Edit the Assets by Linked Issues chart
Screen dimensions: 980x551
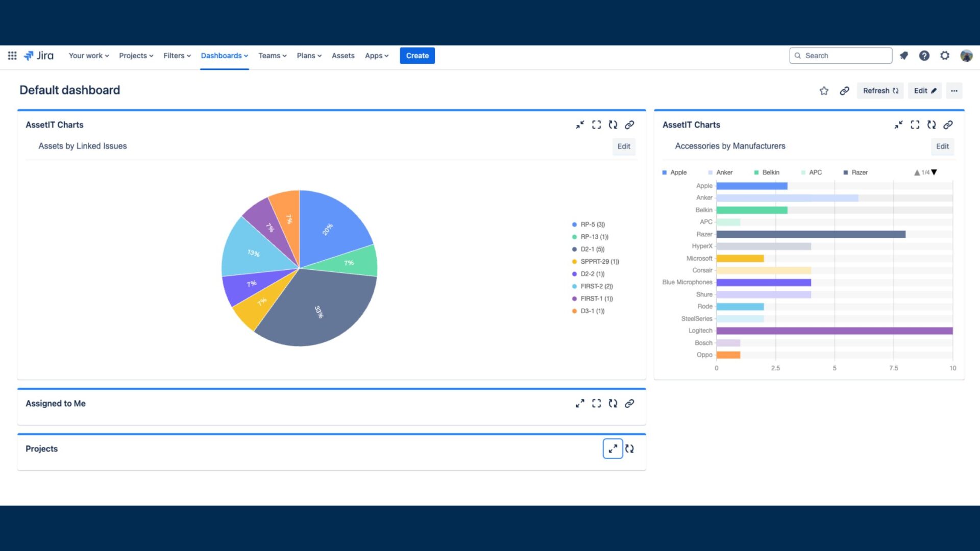pos(624,146)
